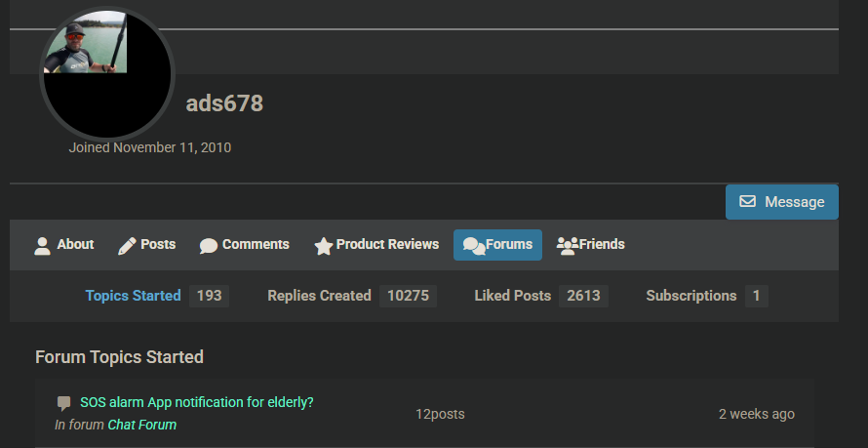This screenshot has width=868, height=448.
Task: Click the person icon beside About
Action: tap(42, 245)
